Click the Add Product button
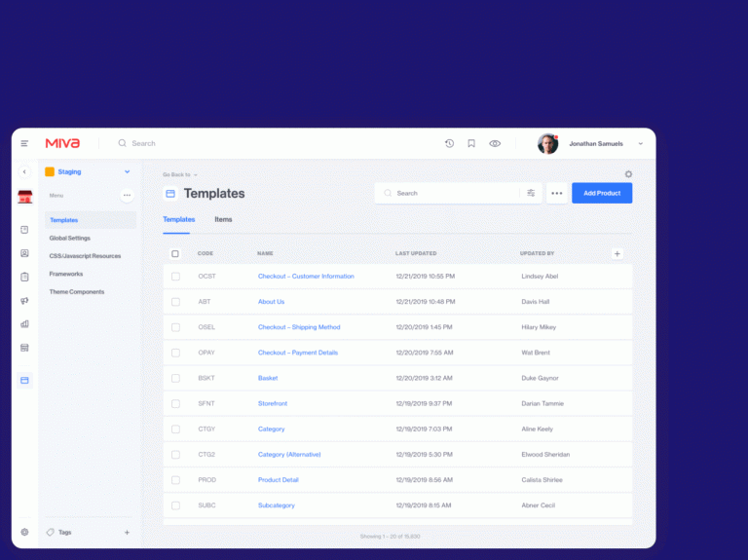The width and height of the screenshot is (748, 560). (x=601, y=193)
